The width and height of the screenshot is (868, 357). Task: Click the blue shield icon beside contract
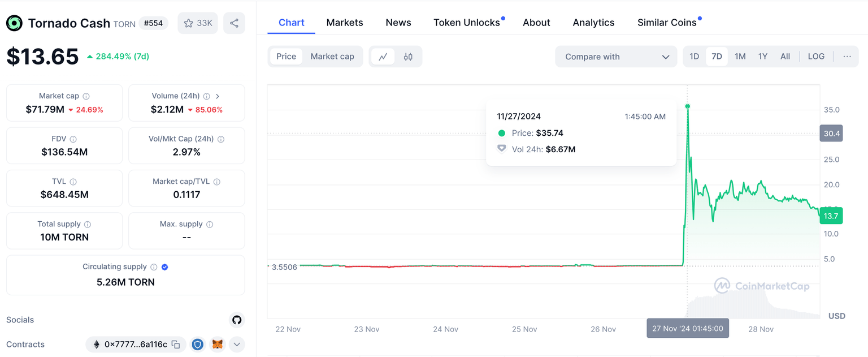tap(197, 344)
